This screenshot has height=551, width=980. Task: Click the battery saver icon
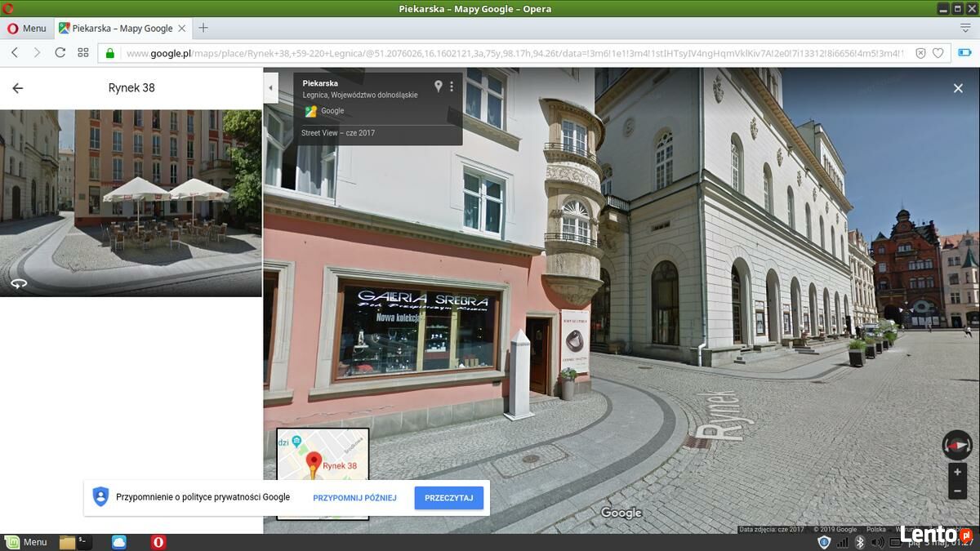pyautogui.click(x=964, y=52)
